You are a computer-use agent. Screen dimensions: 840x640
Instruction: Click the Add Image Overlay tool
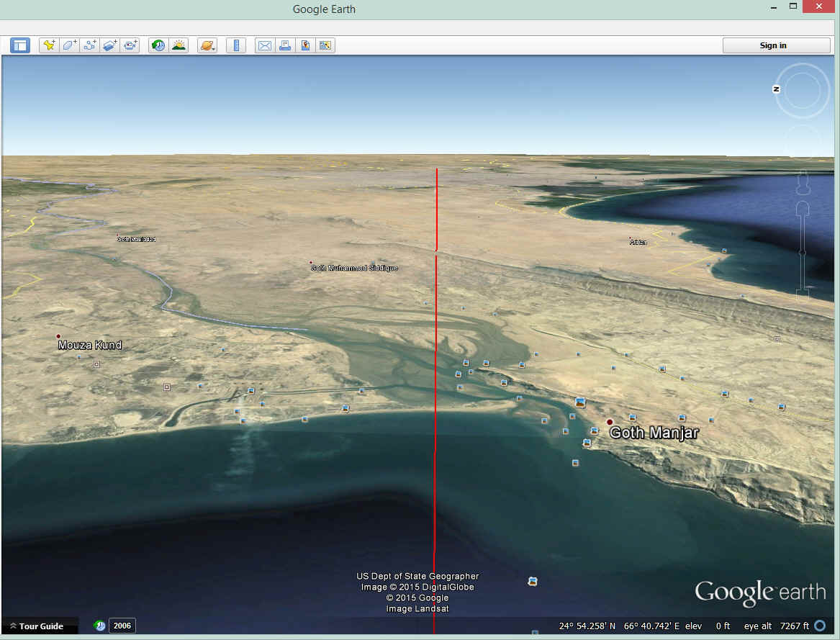click(110, 45)
